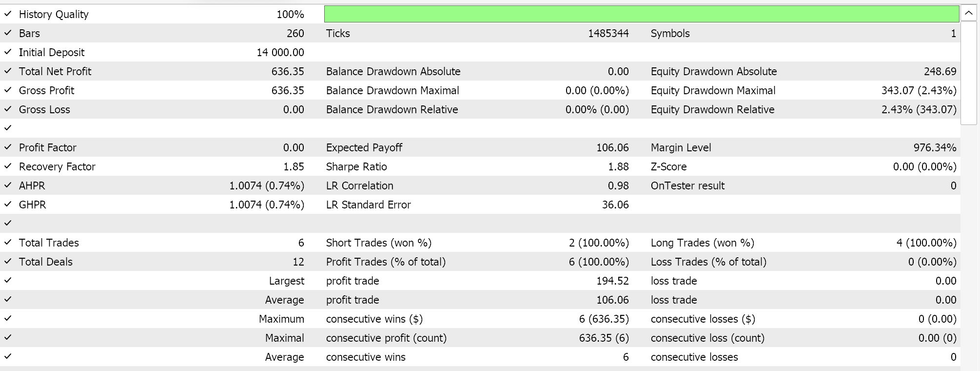Uncheck the Total Trades row
The image size is (980, 371).
point(8,243)
